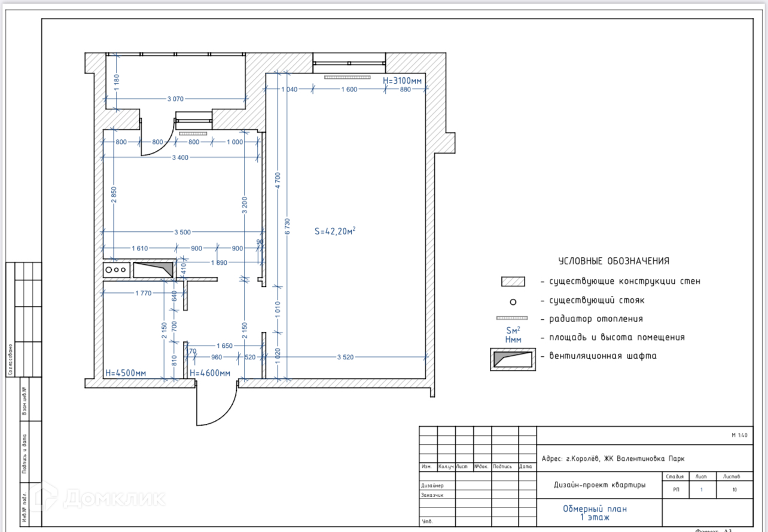
Task: Click the height label H=4500мм
Action: 126,374
